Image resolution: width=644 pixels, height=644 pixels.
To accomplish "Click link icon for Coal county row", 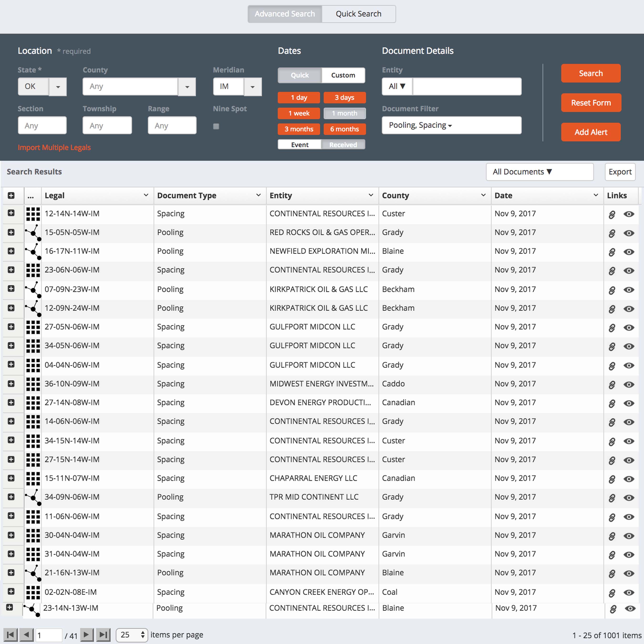I will click(x=612, y=593).
